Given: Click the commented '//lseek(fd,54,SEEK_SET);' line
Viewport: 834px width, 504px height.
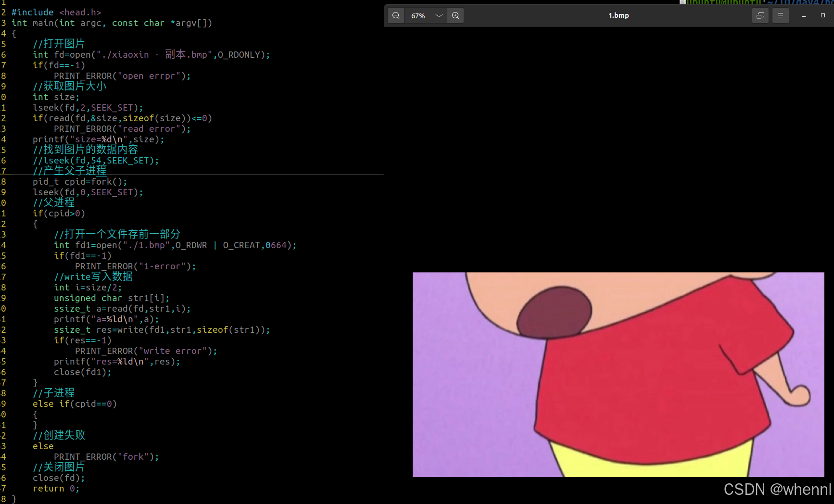Looking at the screenshot, I should pyautogui.click(x=96, y=160).
